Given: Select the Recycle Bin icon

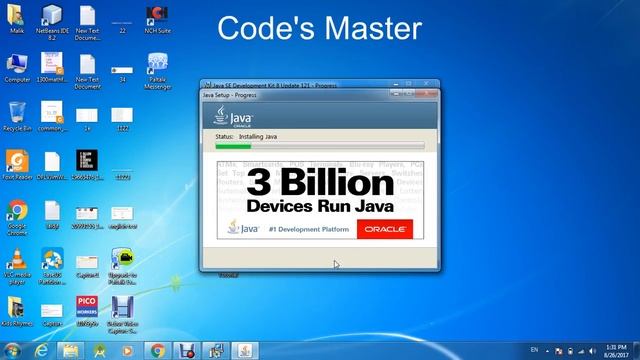Looking at the screenshot, I should [x=17, y=116].
